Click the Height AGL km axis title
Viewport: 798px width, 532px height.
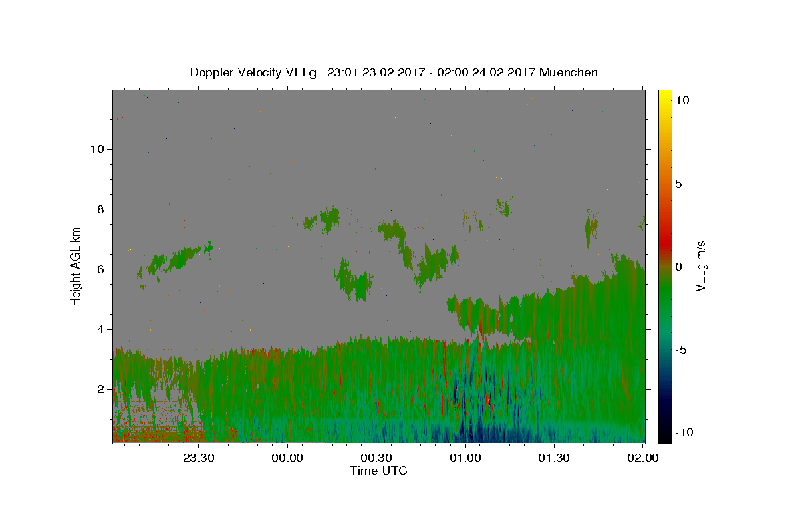click(76, 265)
